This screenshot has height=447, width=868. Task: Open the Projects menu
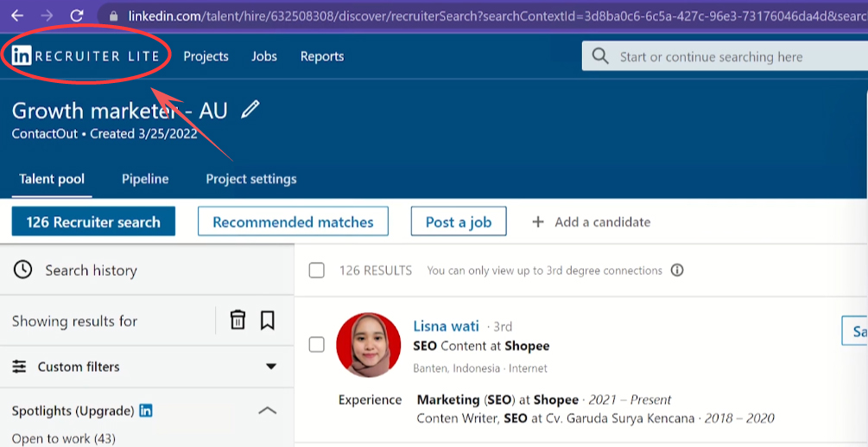(x=206, y=56)
